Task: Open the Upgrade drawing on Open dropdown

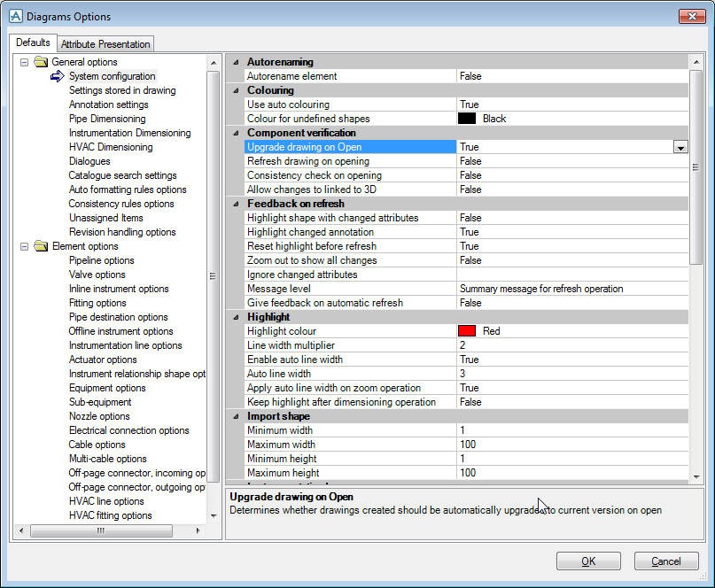Action: click(x=680, y=148)
